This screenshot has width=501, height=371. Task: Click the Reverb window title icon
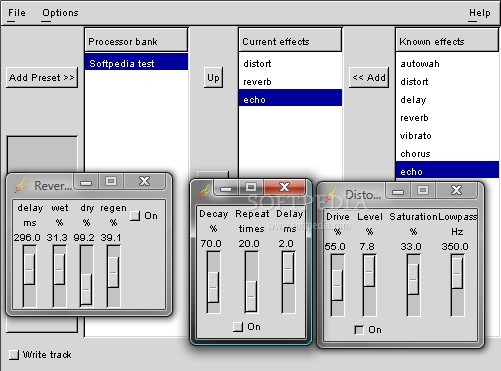point(20,185)
